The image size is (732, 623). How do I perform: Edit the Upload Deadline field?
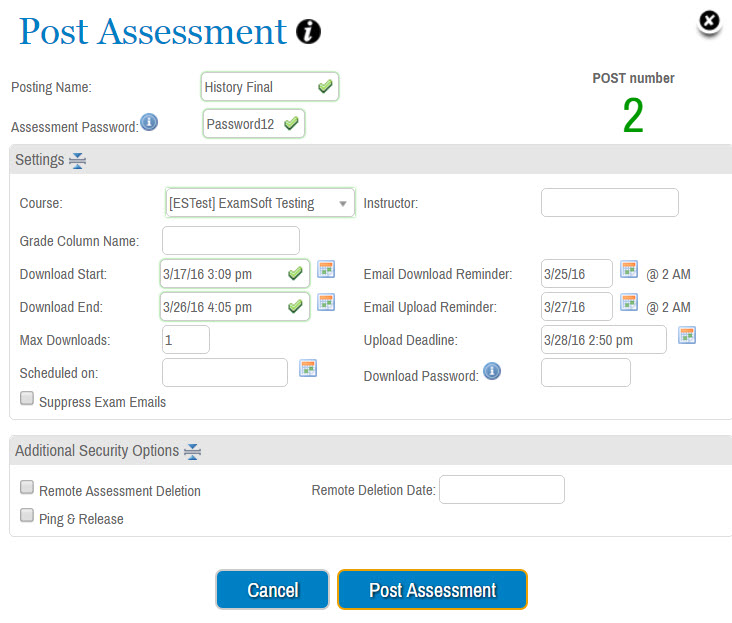604,339
